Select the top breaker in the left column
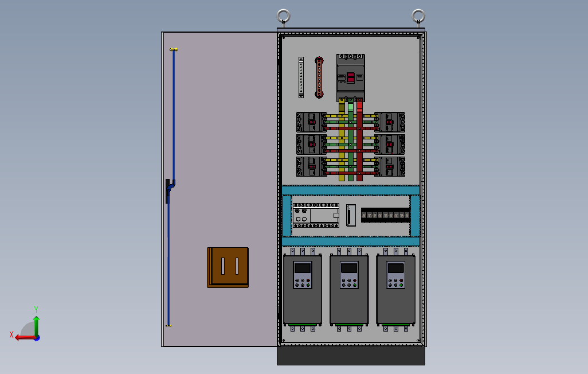This screenshot has width=588, height=374. [x=311, y=122]
